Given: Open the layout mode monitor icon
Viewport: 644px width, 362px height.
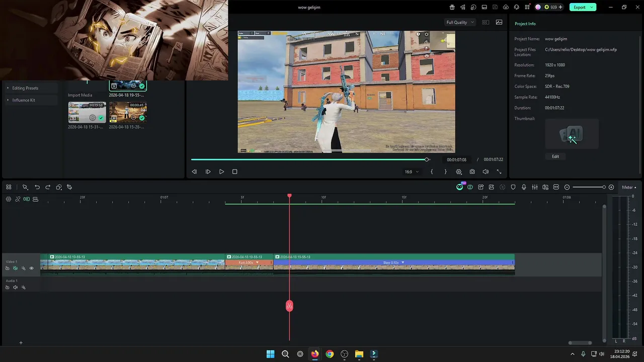Looking at the screenshot, I should coord(484,7).
